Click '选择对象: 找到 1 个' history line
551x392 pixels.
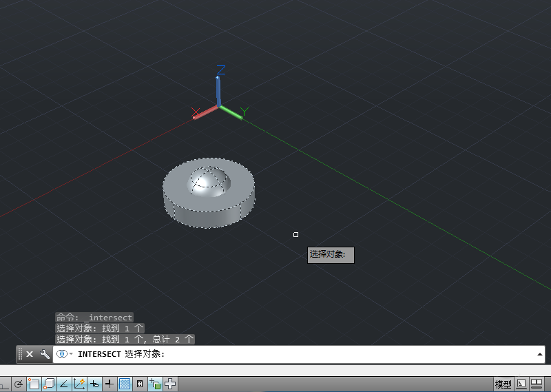100,328
